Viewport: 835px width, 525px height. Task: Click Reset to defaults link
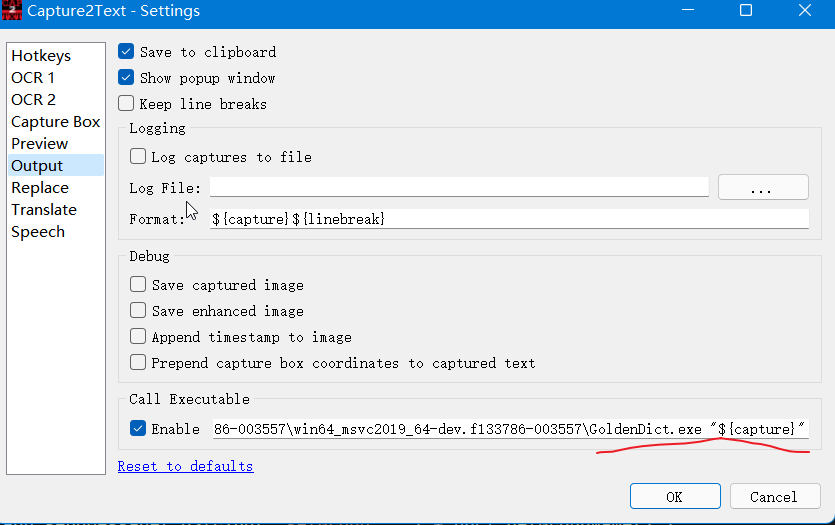coord(185,466)
